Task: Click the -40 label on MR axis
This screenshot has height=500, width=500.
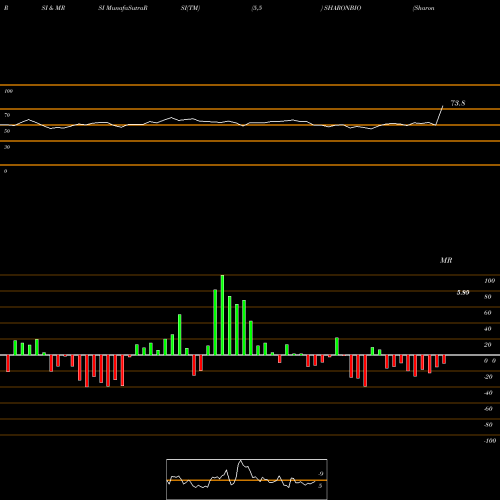Action: pyautogui.click(x=488, y=393)
